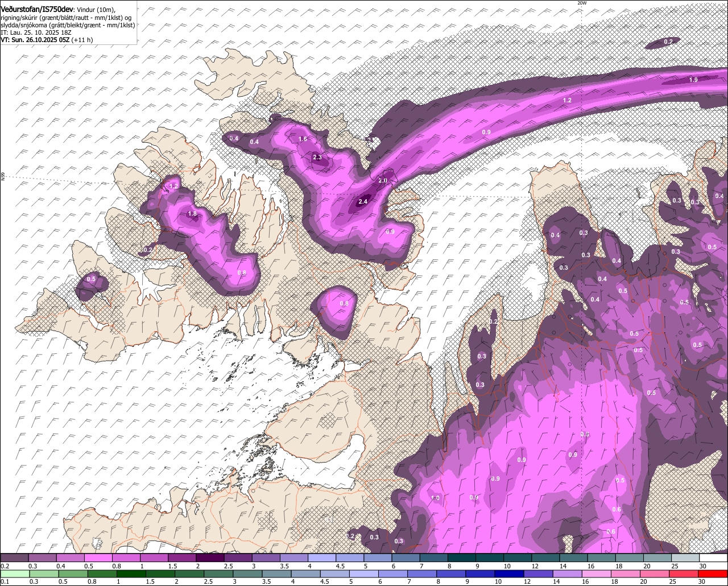Image resolution: width=728 pixels, height=586 pixels.
Task: Select the first 0.2 swatch of the upper legend
Action: pyautogui.click(x=15, y=558)
